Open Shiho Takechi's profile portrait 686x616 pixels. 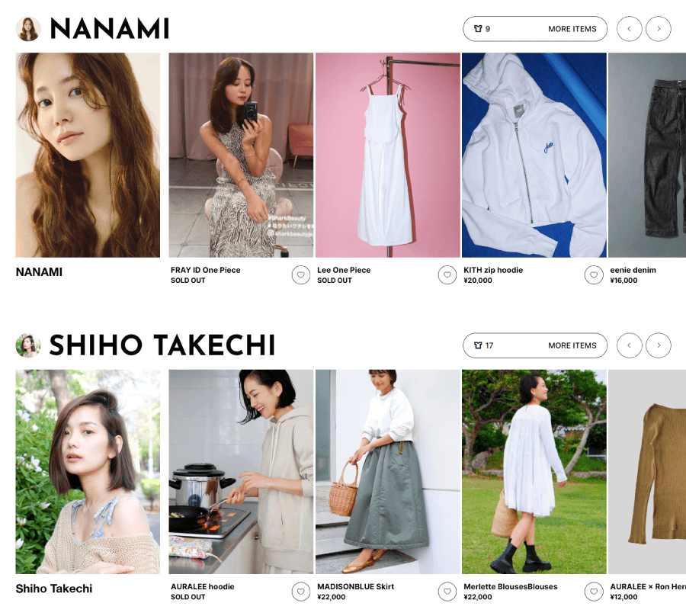point(88,472)
